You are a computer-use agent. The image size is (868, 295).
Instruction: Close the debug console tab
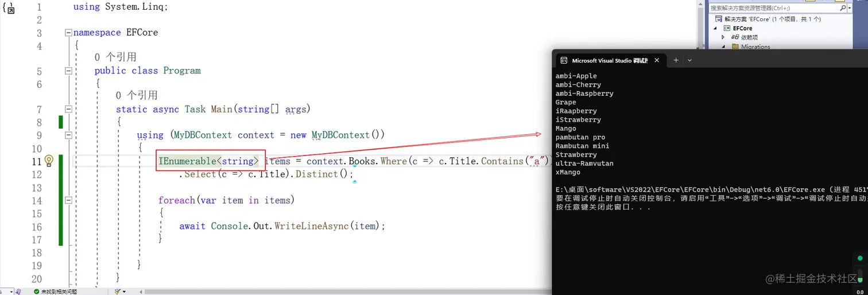tap(657, 60)
